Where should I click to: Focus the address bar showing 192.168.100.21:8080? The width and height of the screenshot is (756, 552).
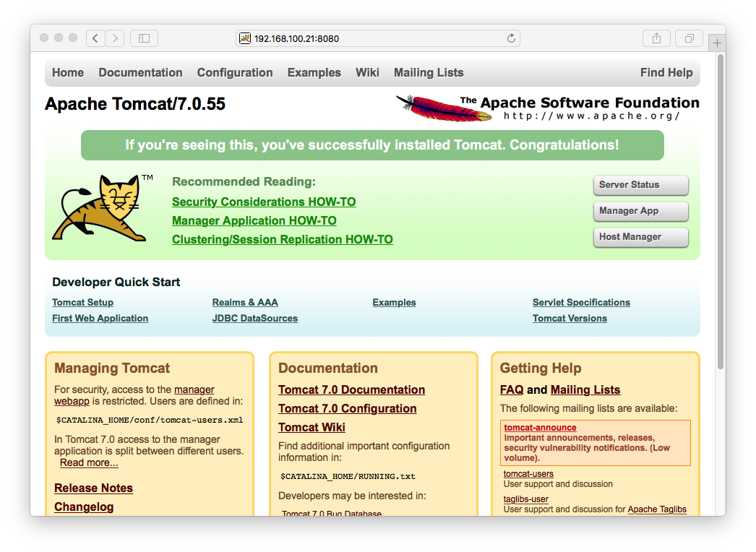(378, 38)
